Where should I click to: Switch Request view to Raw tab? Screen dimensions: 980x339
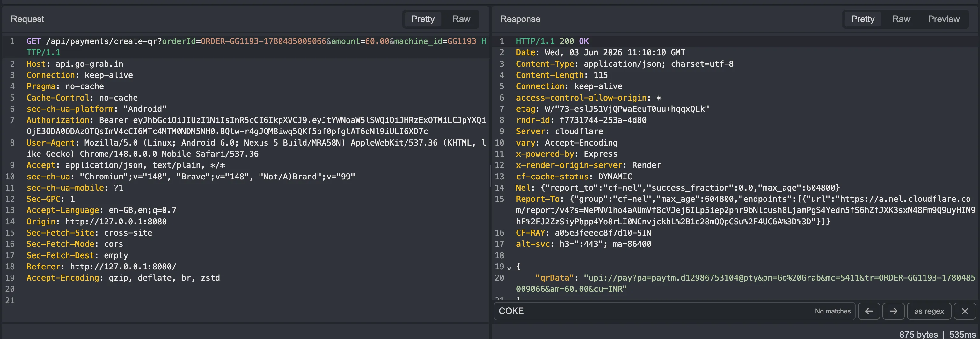(x=461, y=19)
